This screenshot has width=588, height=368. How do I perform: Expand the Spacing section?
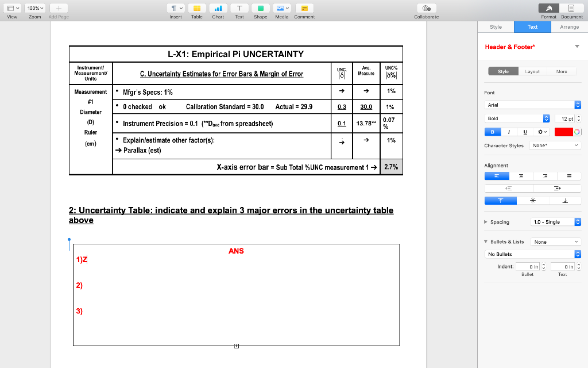tap(486, 221)
